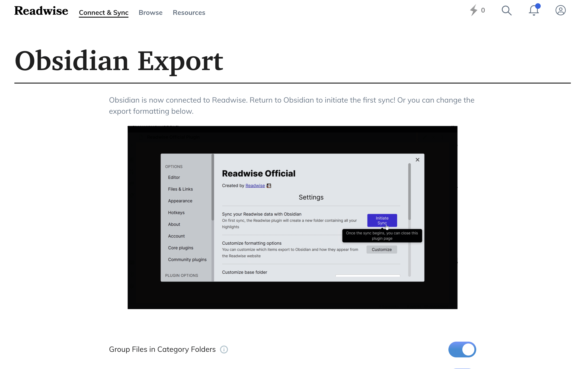The image size is (588, 369).
Task: Open the Connect & Sync menu
Action: point(104,13)
